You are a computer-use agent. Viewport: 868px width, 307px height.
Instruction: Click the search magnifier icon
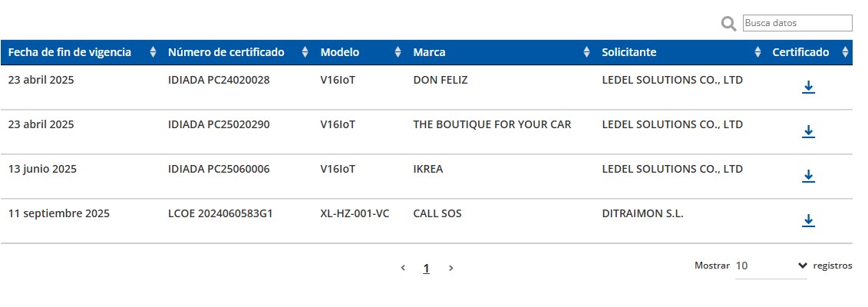[x=728, y=25]
